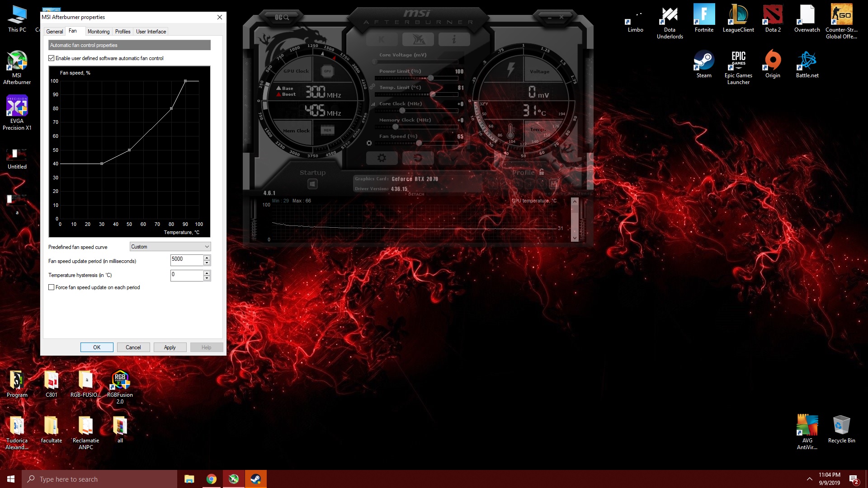Toggle fan speed auto gear icon
This screenshot has width=868, height=488.
(x=369, y=143)
